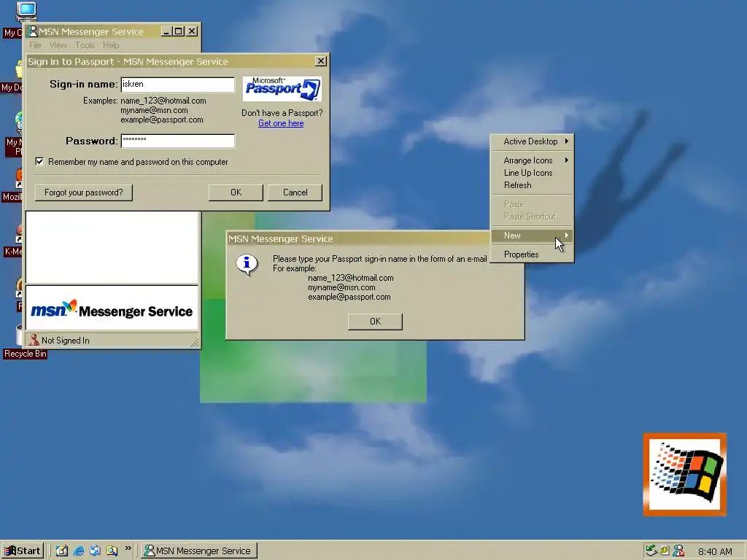
Task: Click the key tray icon
Action: tap(665, 551)
